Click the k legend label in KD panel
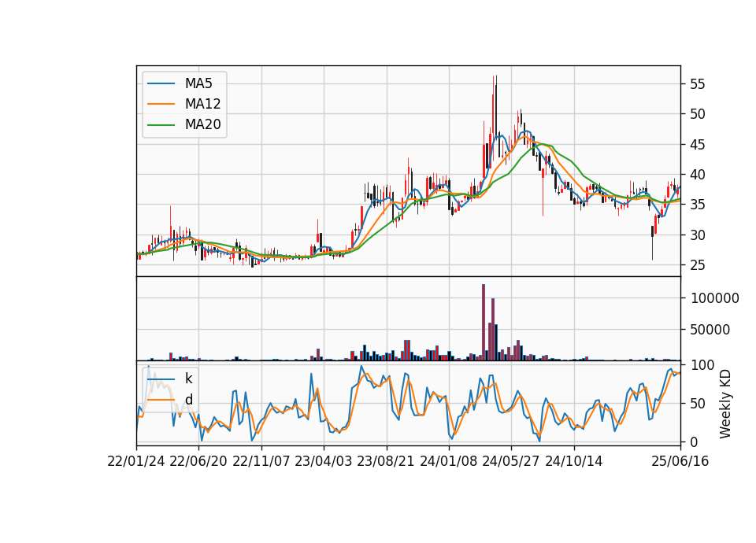Image resolution: width=756 pixels, height=543 pixels. 188,379
